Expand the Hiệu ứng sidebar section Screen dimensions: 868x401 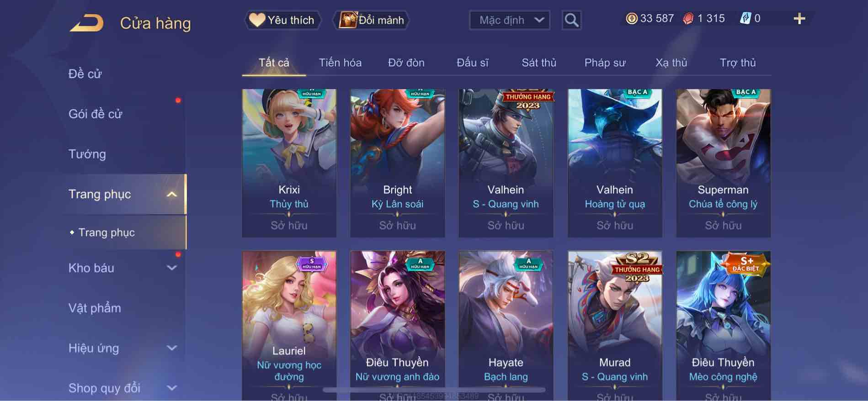tap(171, 348)
